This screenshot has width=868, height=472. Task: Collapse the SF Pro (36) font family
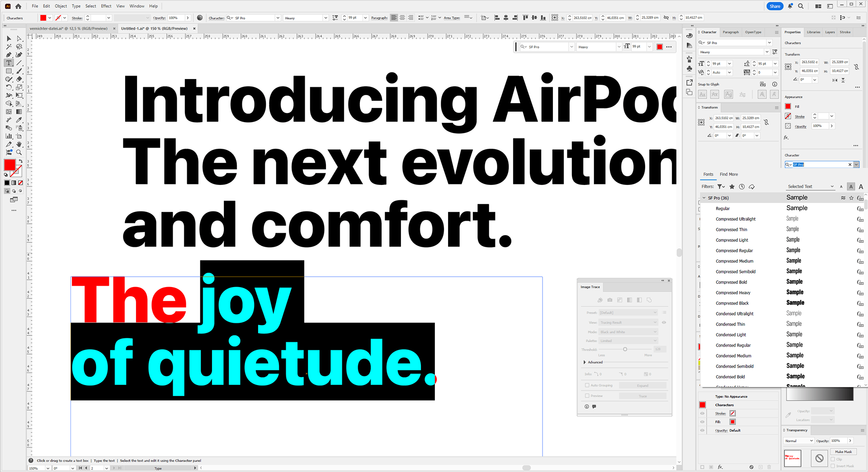point(704,198)
